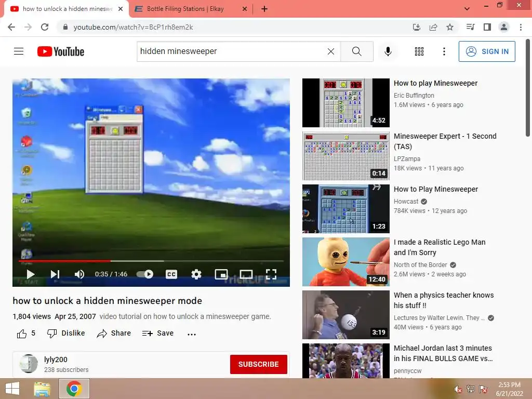Open player settings gear
Image resolution: width=532 pixels, height=399 pixels.
pos(196,274)
